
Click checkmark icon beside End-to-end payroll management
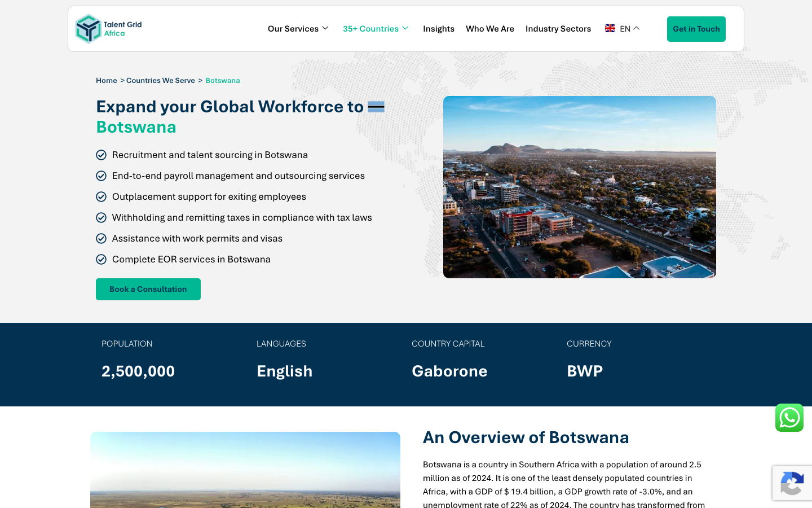[x=101, y=176]
